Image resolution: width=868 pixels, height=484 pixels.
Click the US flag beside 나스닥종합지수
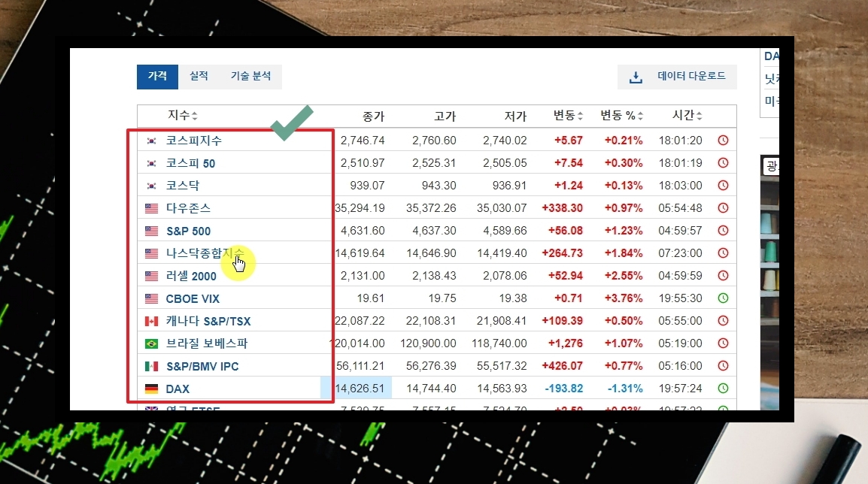151,253
